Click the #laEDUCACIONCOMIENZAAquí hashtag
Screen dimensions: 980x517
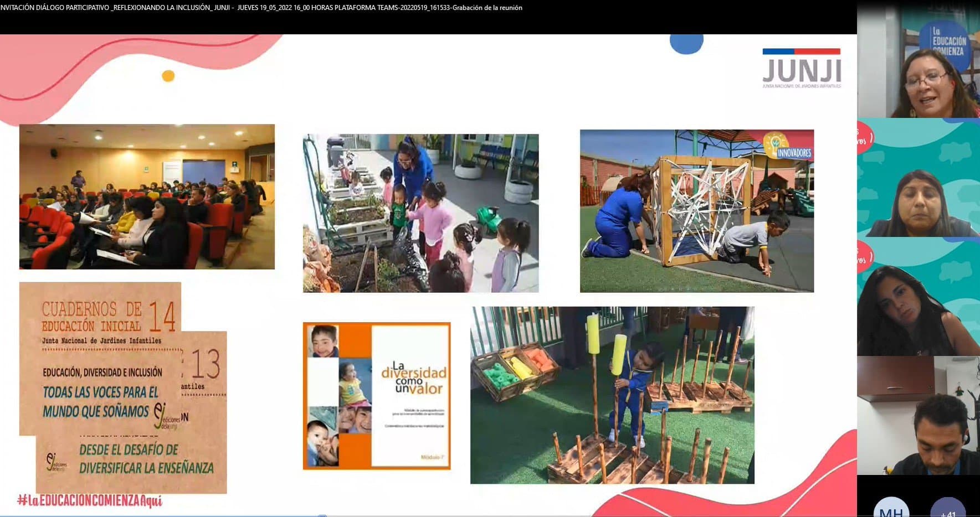[x=90, y=501]
